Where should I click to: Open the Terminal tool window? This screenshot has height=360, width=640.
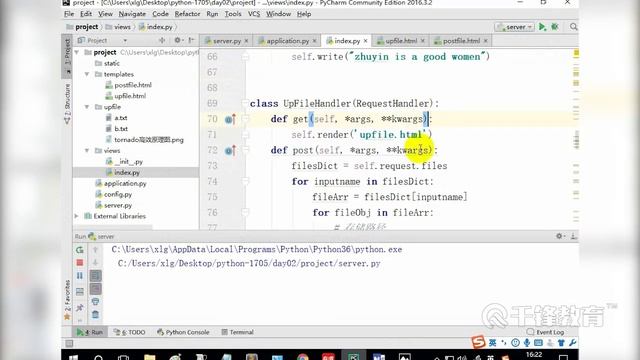tap(238, 332)
